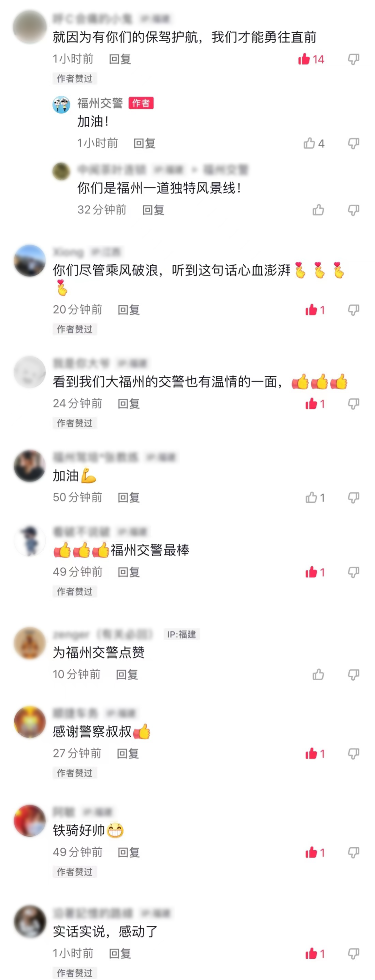
Task: Reply to the comment 看到我们大福州的交警也有温情的一面
Action: point(128,404)
